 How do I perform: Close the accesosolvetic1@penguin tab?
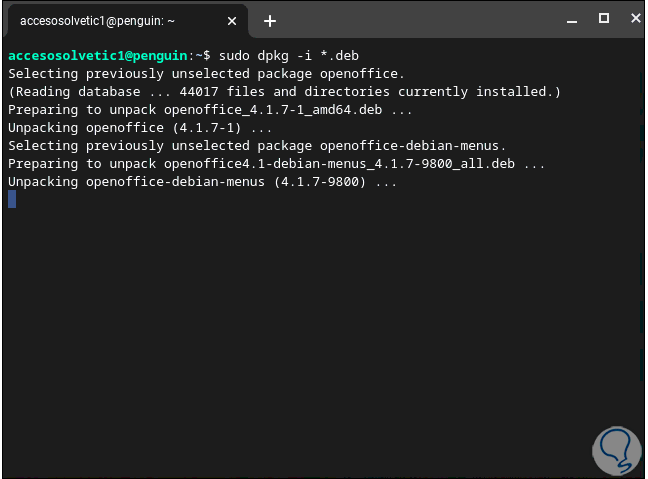[232, 20]
